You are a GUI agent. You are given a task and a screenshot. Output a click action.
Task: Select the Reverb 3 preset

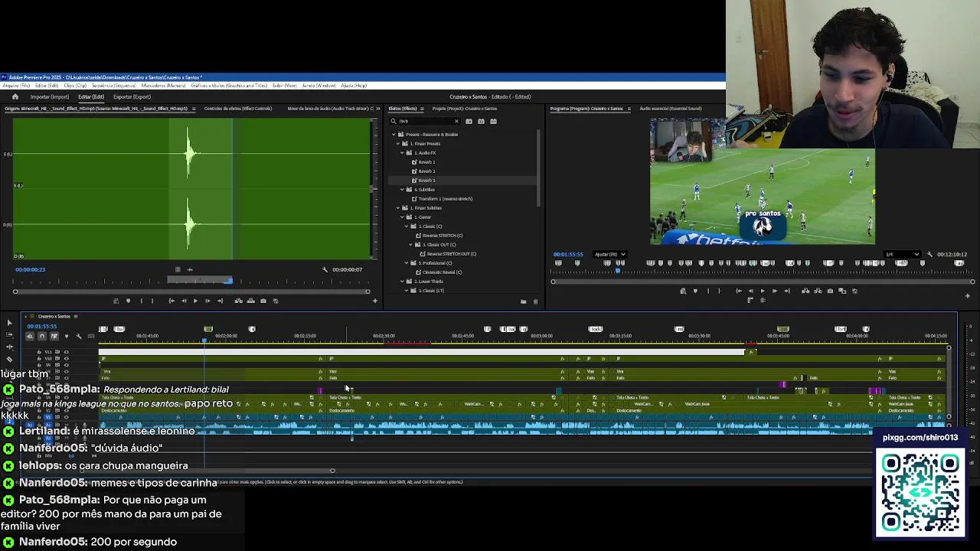426,181
